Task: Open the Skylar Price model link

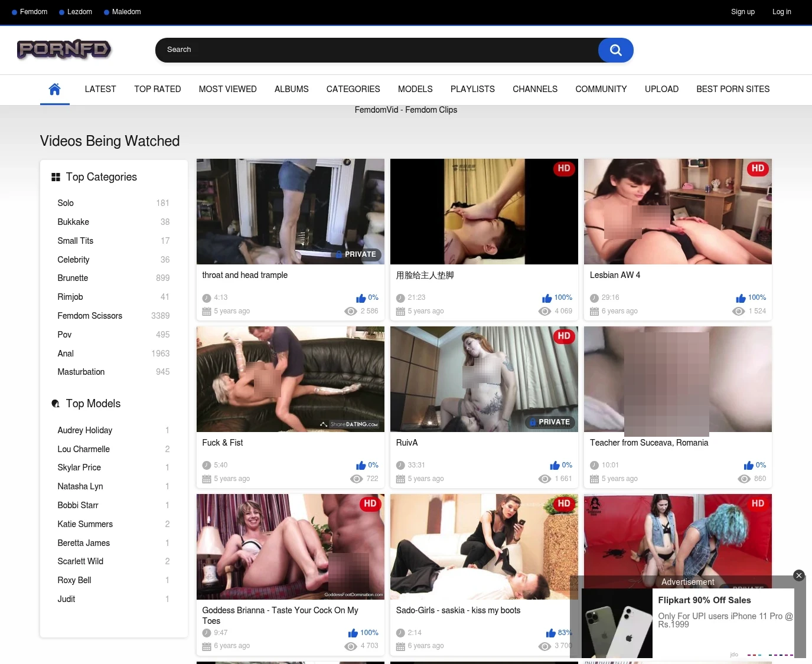Action: point(79,467)
